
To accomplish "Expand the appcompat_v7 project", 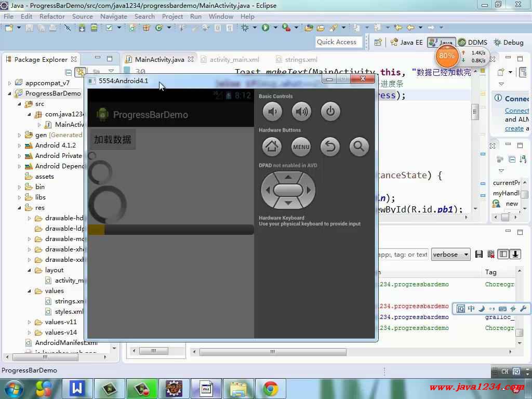I will [x=9, y=83].
